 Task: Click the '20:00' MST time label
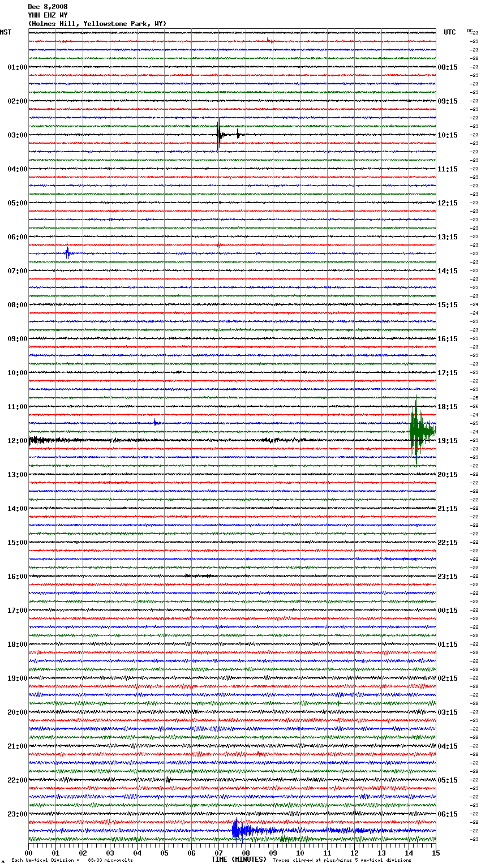(x=18, y=712)
